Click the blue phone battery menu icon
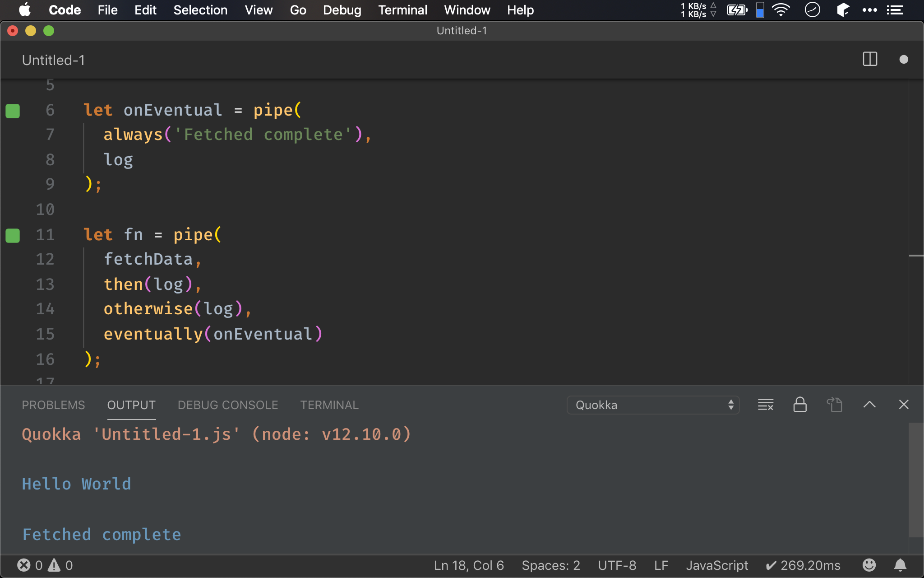The height and width of the screenshot is (578, 924). point(760,10)
